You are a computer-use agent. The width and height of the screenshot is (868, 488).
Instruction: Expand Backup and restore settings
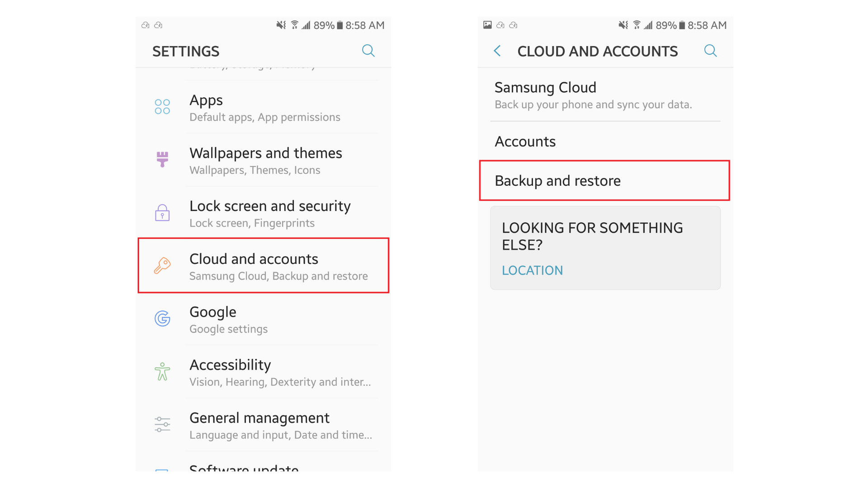point(606,181)
